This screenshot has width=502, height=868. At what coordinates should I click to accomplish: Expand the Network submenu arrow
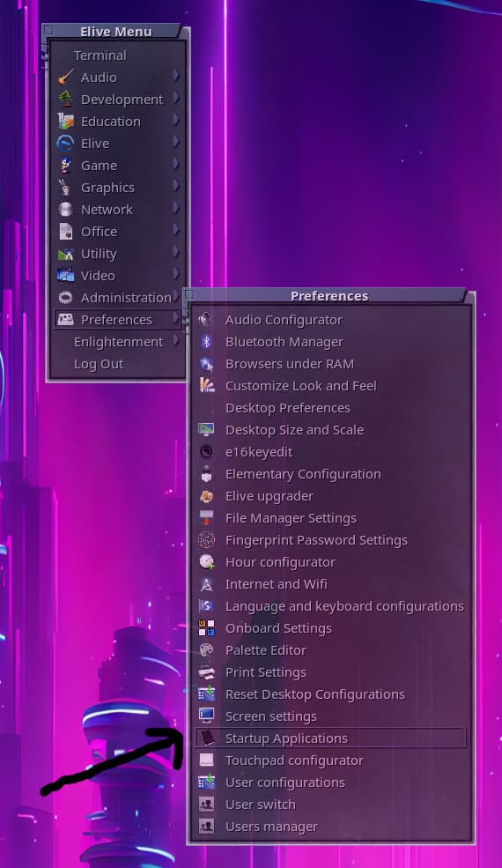pyautogui.click(x=176, y=208)
